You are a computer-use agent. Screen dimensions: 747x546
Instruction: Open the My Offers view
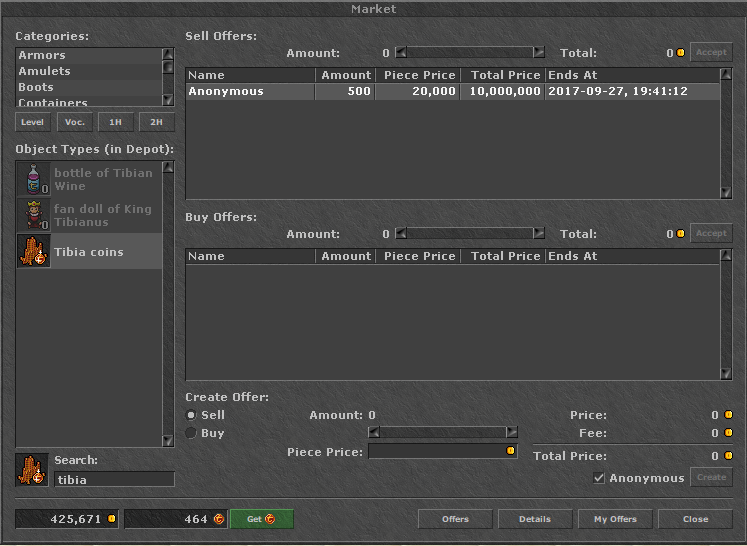(x=615, y=519)
